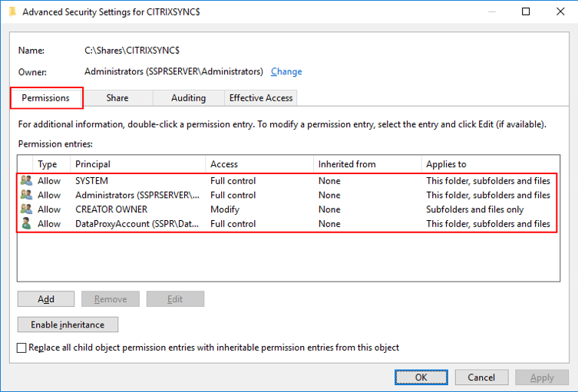Click the folder icon in title bar
This screenshot has height=392, width=578.
12,12
